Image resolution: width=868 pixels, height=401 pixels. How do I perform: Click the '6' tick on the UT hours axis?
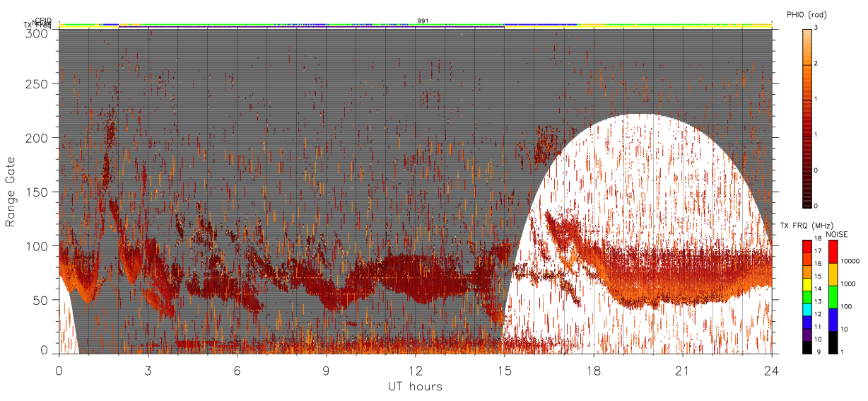point(237,370)
